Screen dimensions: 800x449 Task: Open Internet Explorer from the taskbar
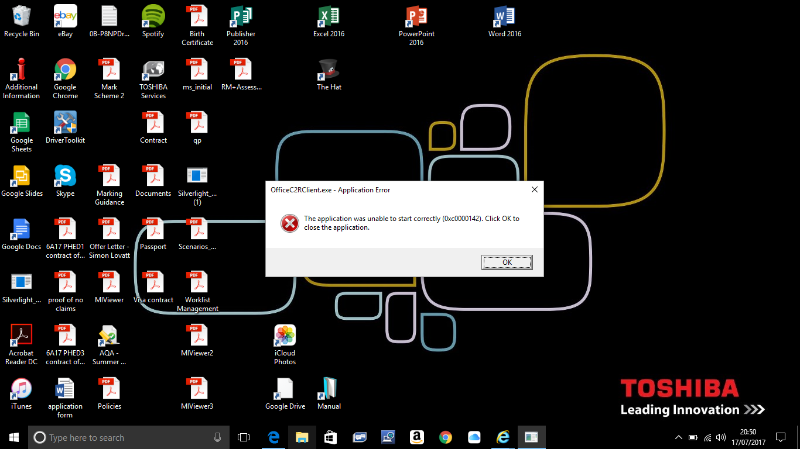point(503,437)
